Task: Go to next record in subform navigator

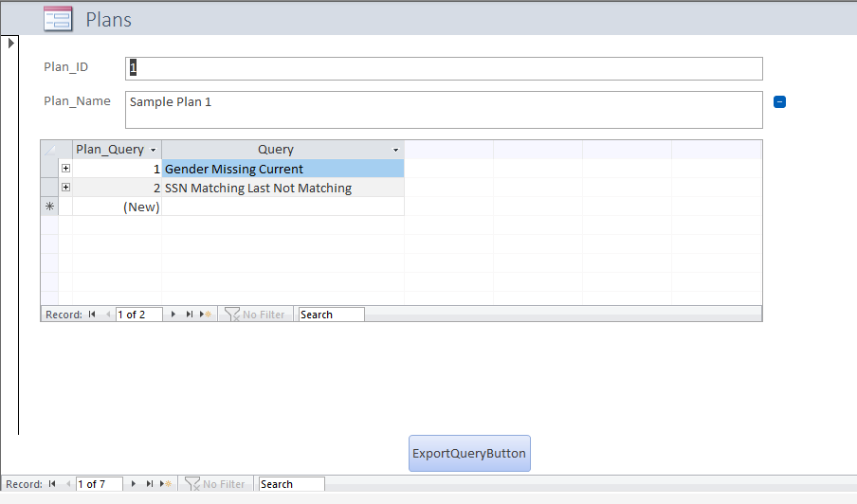Action: pos(173,315)
